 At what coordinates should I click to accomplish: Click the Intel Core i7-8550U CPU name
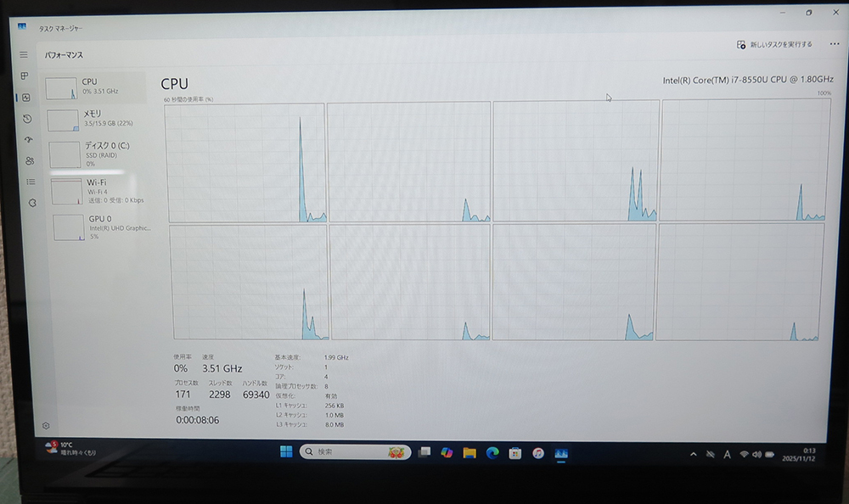coord(748,80)
